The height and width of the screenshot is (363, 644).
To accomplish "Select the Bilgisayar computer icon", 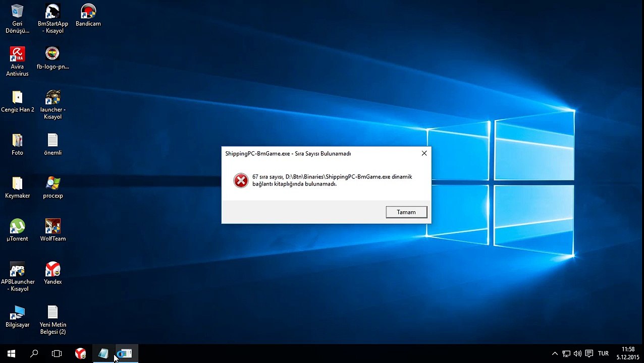I will point(17,317).
